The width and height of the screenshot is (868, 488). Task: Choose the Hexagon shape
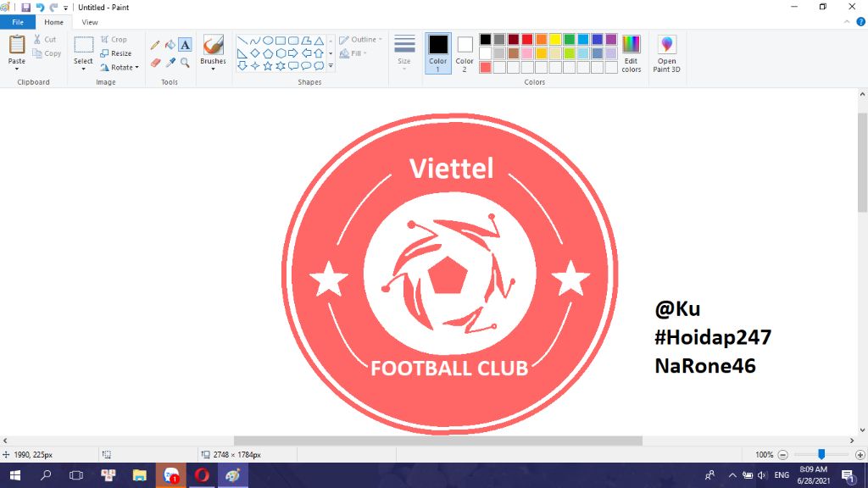coord(281,53)
